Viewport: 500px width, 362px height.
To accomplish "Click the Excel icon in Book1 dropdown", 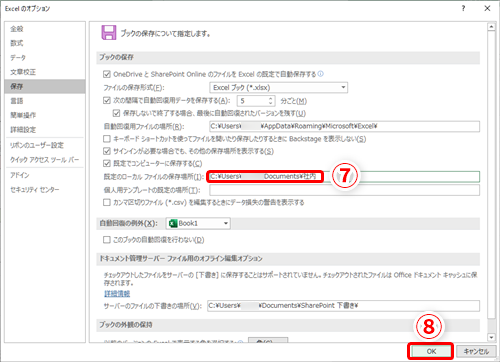I will (173, 223).
